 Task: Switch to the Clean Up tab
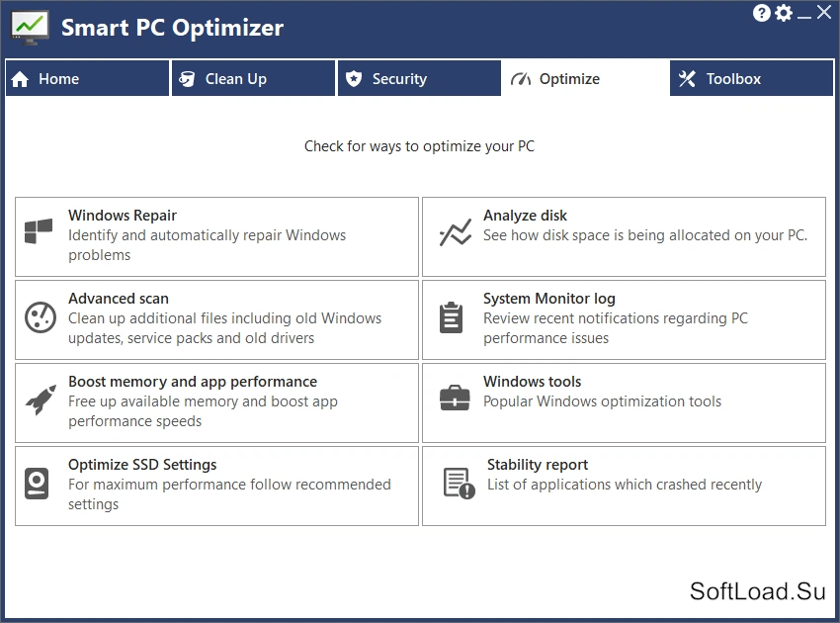click(253, 78)
